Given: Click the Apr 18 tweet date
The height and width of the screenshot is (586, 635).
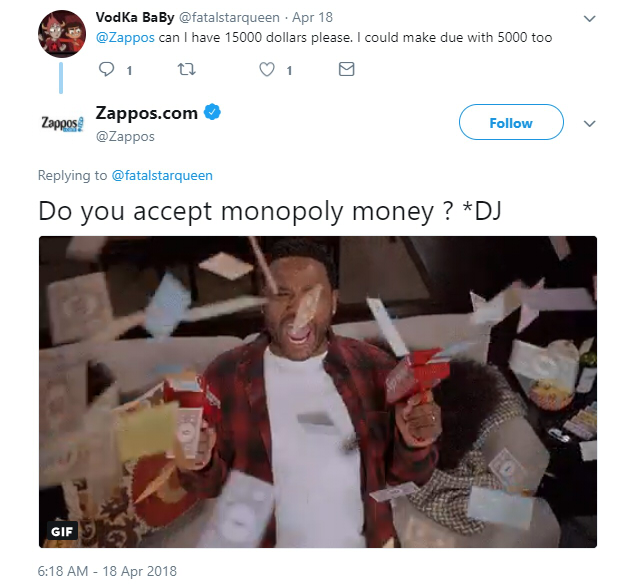Looking at the screenshot, I should 312,17.
